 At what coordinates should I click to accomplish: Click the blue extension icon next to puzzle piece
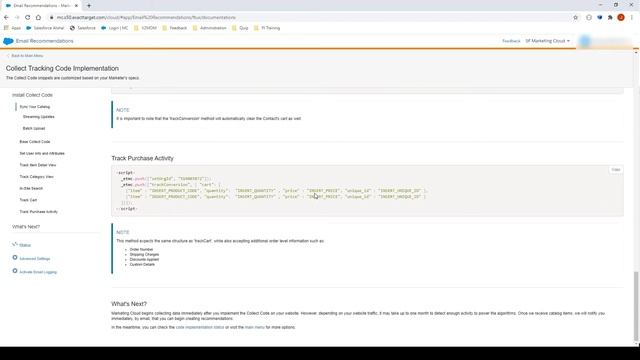point(600,18)
